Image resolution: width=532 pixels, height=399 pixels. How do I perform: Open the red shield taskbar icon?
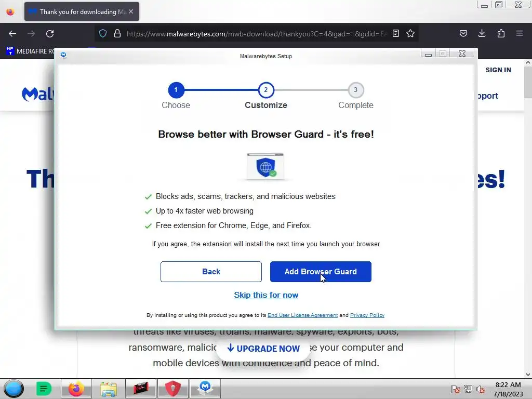pos(173,389)
